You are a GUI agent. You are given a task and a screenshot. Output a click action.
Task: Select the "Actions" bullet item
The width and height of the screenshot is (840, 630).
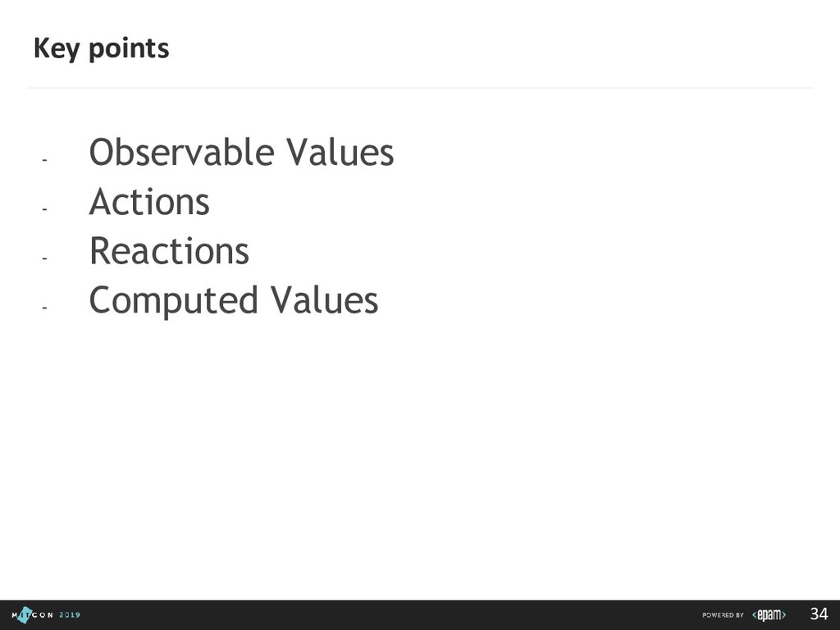pos(149,203)
